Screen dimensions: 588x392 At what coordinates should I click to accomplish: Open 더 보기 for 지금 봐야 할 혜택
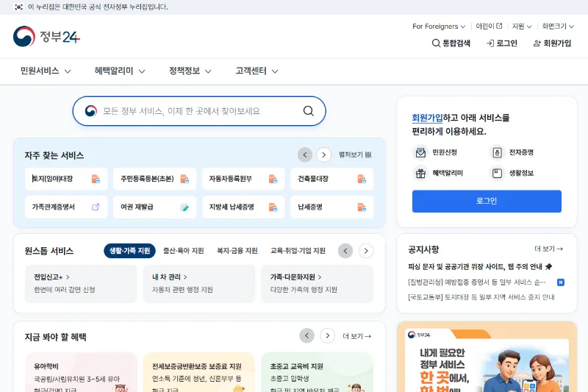pos(357,336)
